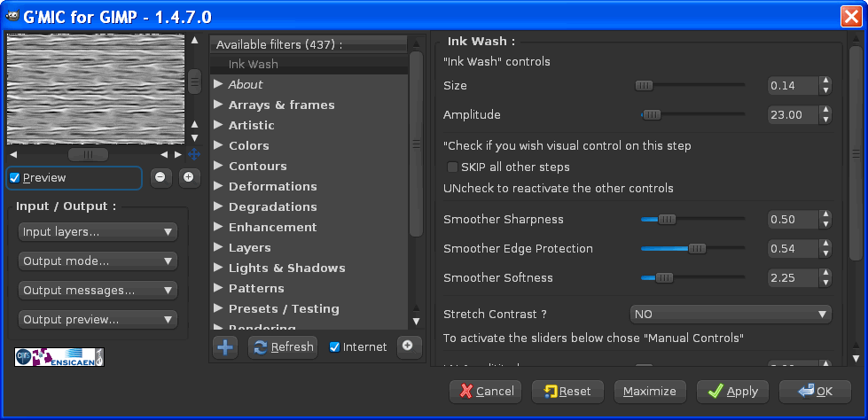868x420 pixels.
Task: Open the Input layers dropdown
Action: 98,232
